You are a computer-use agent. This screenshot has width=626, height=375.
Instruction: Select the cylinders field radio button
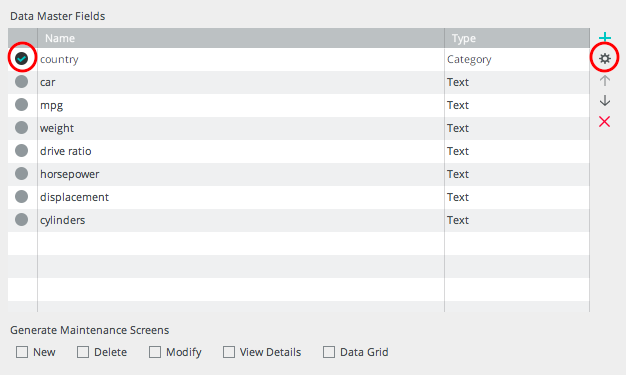[22, 220]
